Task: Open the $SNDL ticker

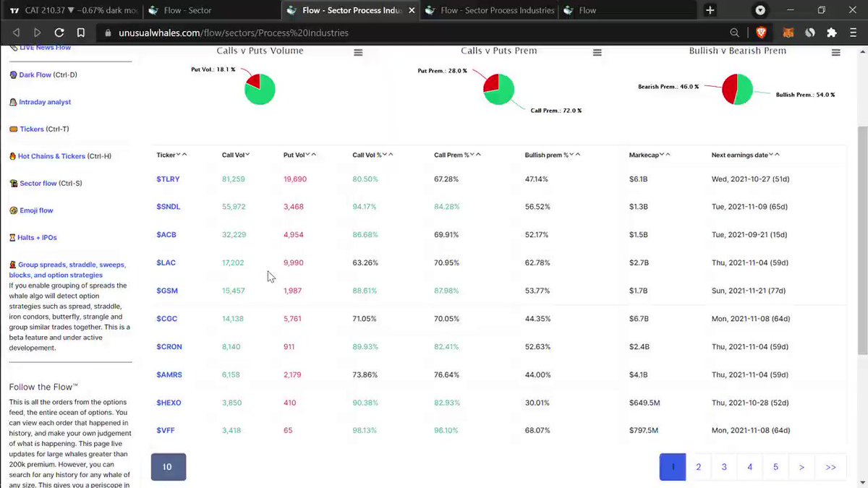Action: 169,207
